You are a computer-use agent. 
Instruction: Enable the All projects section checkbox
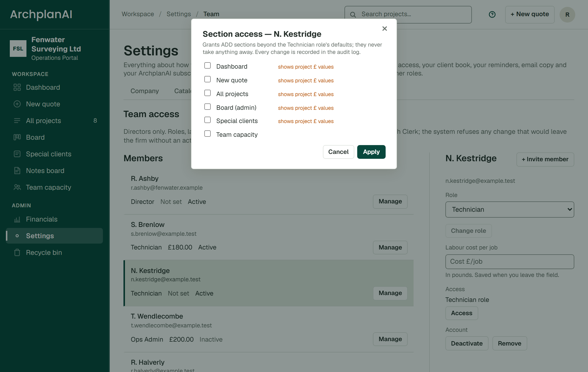point(208,93)
